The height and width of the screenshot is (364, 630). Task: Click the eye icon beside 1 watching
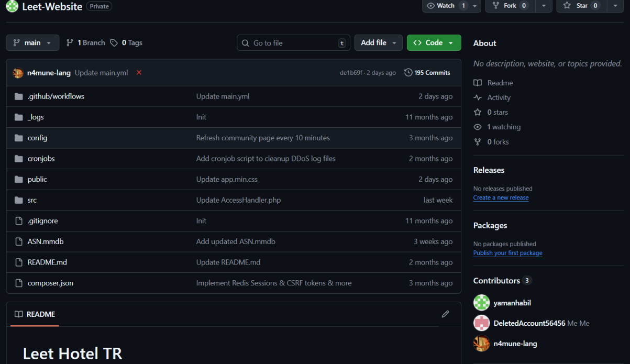pos(477,127)
